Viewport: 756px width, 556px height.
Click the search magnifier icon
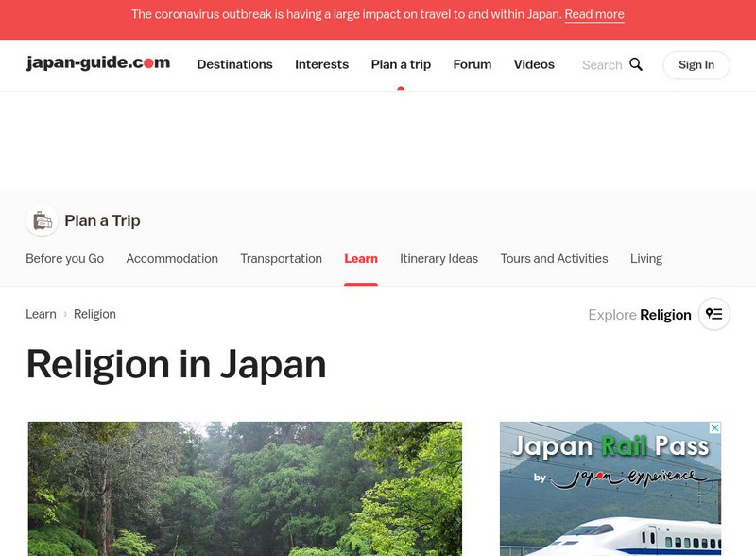click(636, 64)
